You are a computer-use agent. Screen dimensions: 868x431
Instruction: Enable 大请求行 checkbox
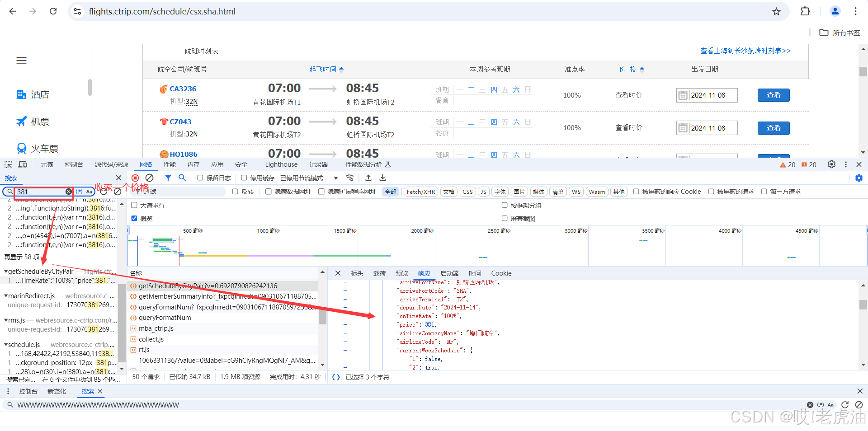pyautogui.click(x=134, y=205)
